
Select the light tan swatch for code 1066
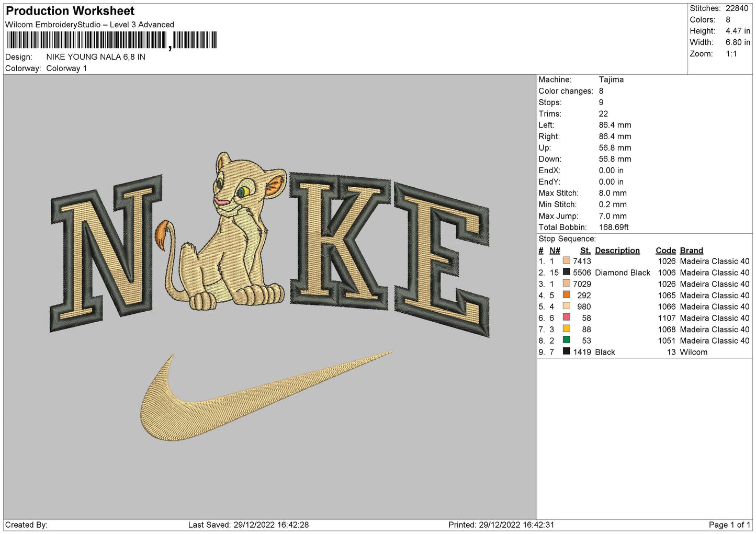point(566,306)
